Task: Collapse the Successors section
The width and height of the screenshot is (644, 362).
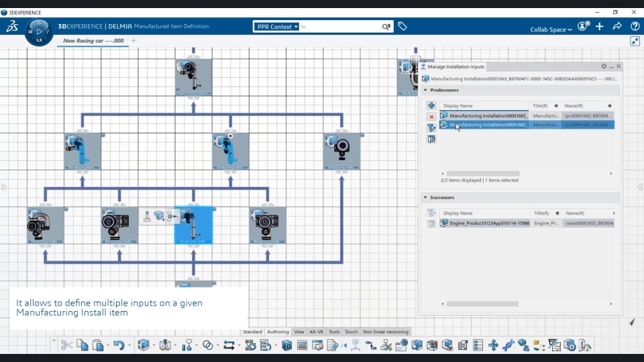Action: (425, 197)
